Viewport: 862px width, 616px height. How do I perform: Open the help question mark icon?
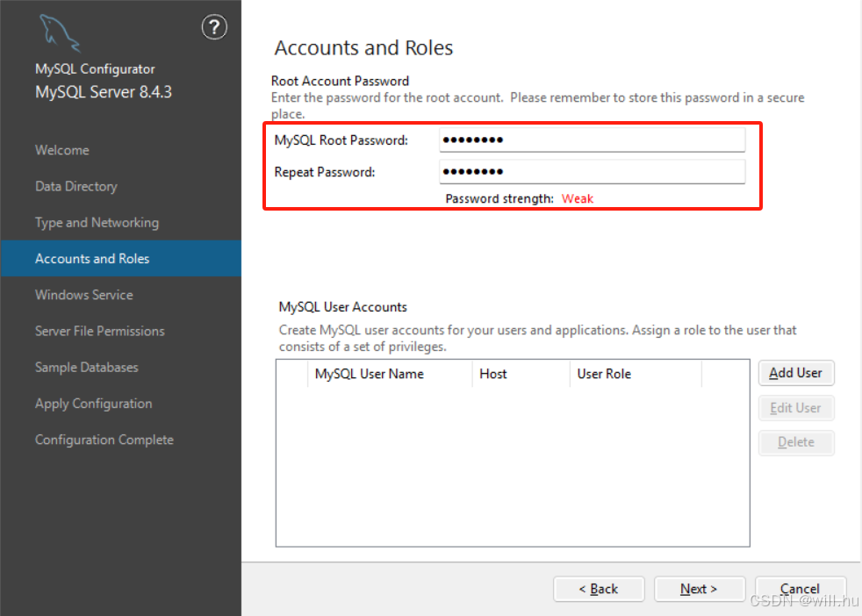[214, 27]
